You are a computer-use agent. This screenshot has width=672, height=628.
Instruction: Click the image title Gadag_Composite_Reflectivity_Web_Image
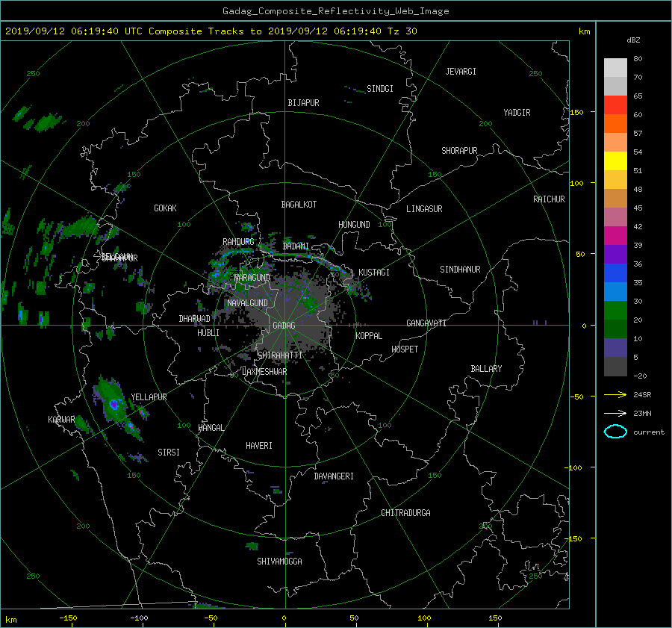coord(335,11)
